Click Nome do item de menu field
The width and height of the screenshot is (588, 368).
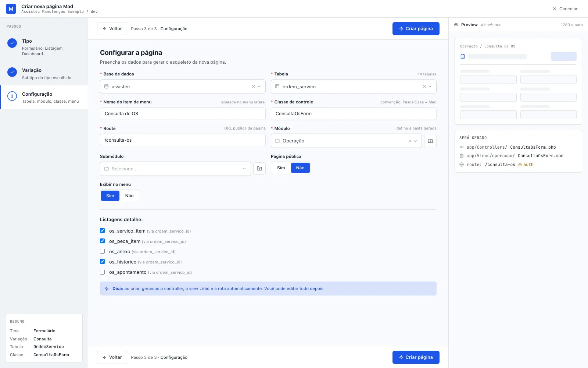pyautogui.click(x=183, y=114)
